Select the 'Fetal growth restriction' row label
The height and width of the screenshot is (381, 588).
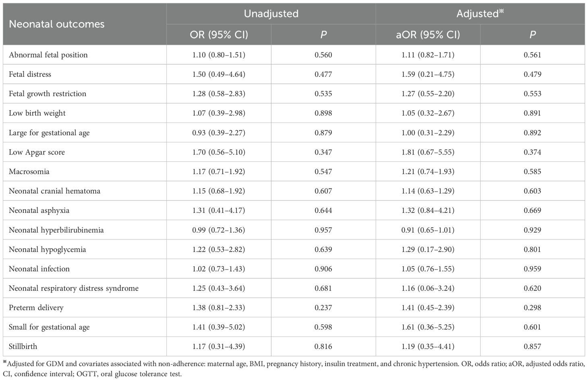pos(48,94)
